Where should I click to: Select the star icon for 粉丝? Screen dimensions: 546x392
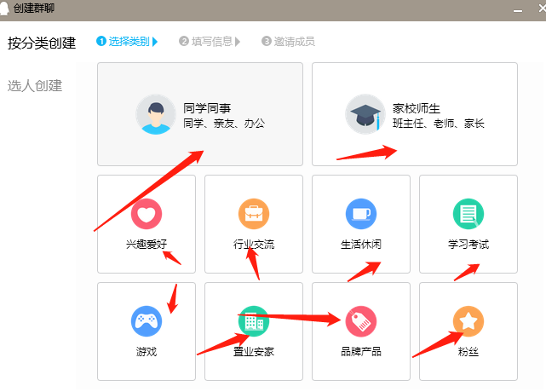(x=468, y=321)
